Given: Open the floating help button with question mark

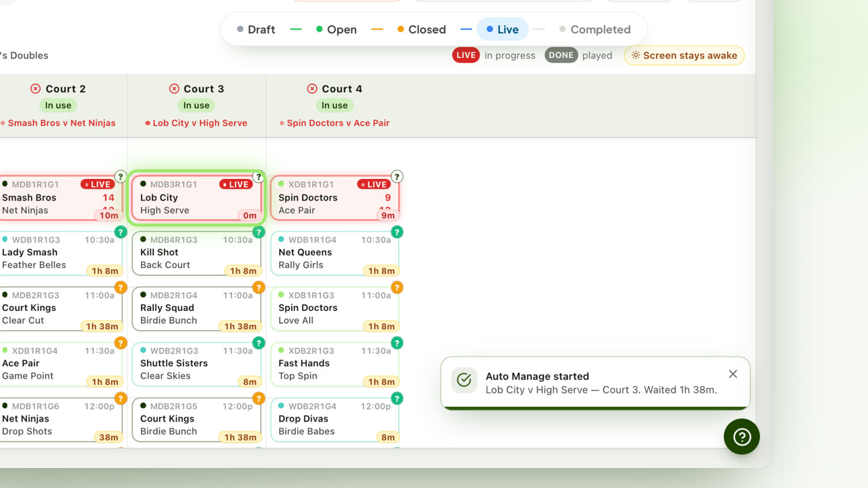Looking at the screenshot, I should click(x=741, y=437).
